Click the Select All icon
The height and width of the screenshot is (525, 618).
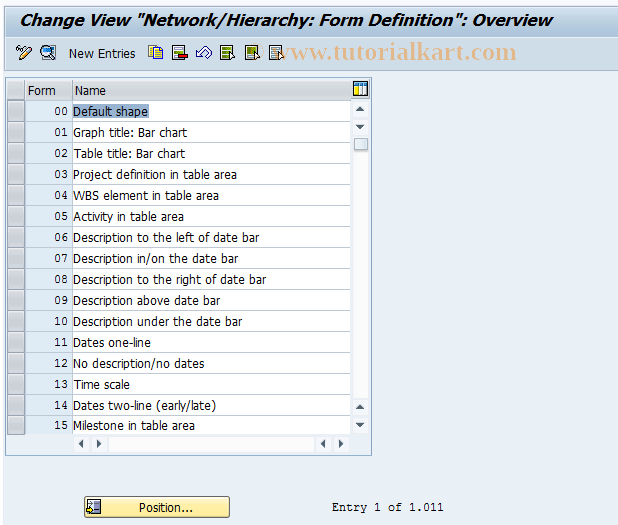coord(227,52)
